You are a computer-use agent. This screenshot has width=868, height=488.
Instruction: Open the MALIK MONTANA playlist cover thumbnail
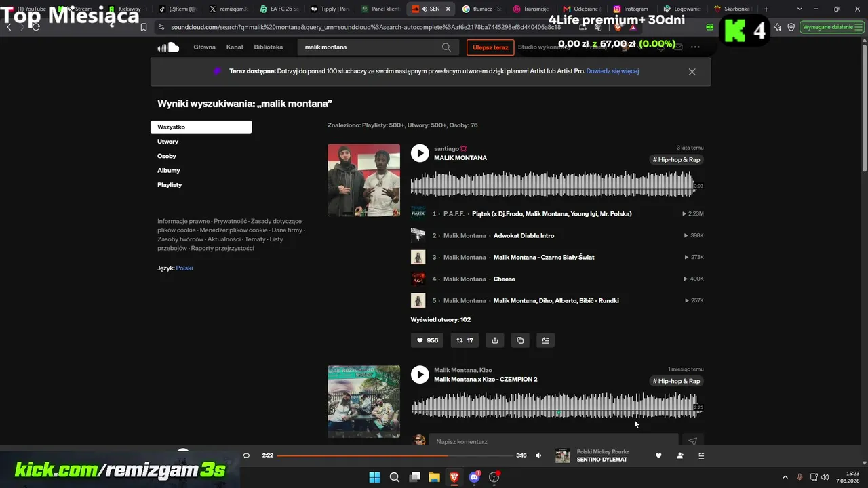(x=363, y=180)
